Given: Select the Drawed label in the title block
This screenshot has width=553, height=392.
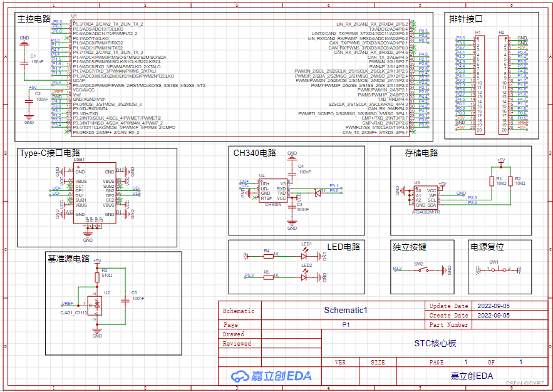Looking at the screenshot, I should click(x=234, y=334).
